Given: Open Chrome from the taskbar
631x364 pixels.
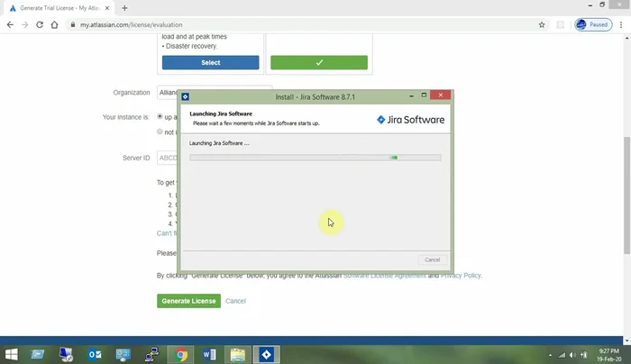Looking at the screenshot, I should point(180,354).
